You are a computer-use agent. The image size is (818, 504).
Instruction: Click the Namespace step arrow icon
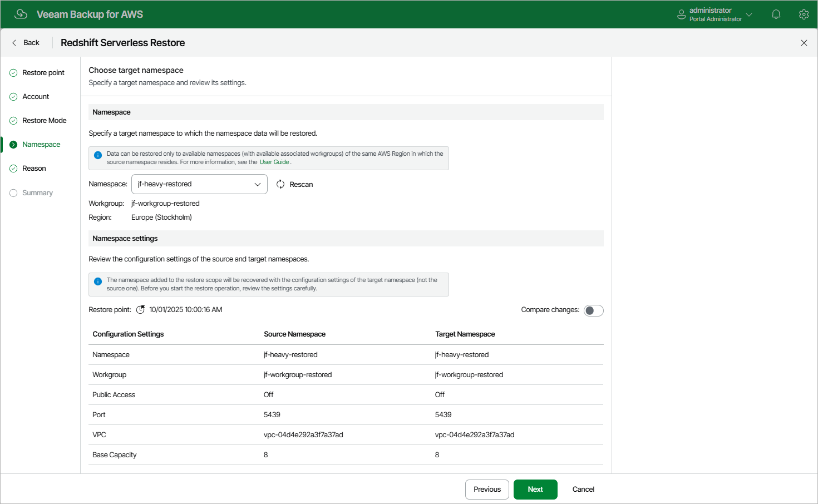point(13,145)
